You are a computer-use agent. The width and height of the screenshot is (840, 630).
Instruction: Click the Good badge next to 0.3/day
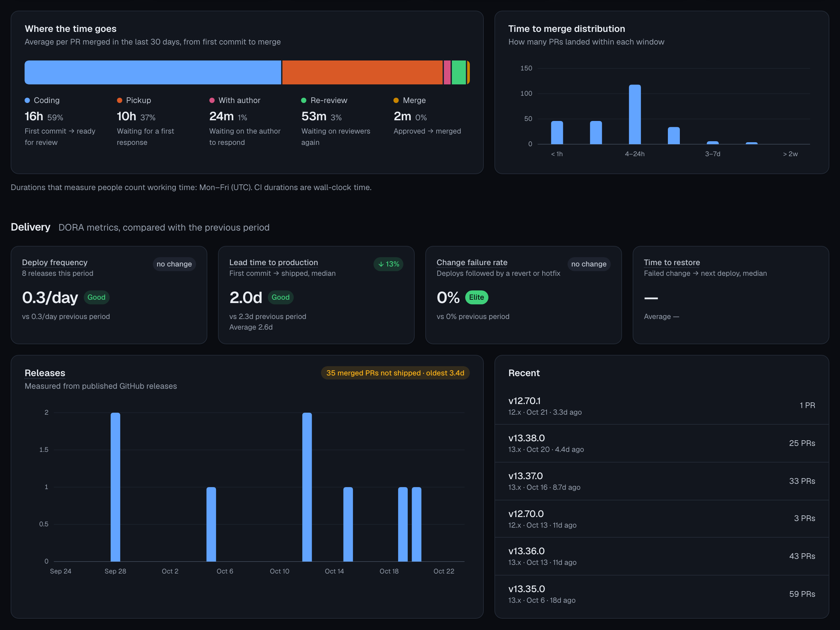pos(96,297)
